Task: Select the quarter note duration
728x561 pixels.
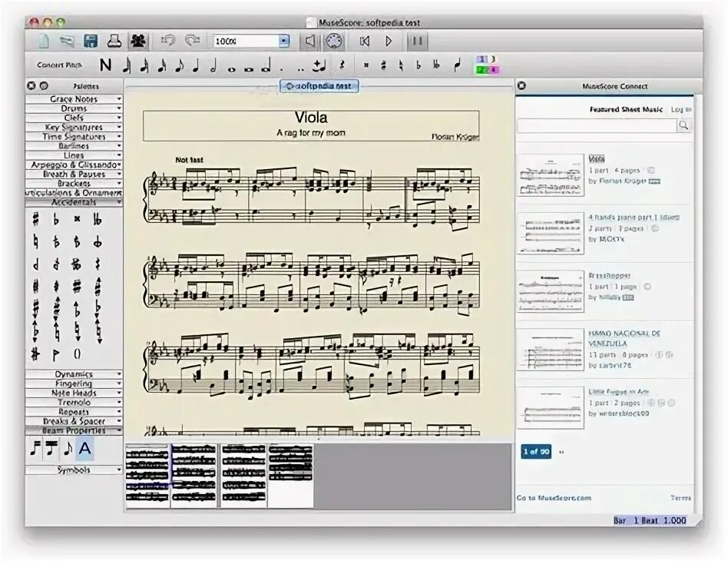Action: 196,66
